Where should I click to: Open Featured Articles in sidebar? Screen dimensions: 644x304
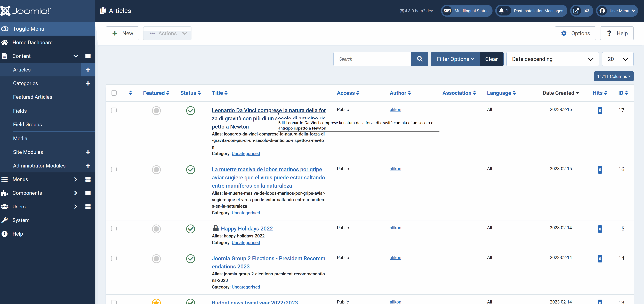click(33, 97)
